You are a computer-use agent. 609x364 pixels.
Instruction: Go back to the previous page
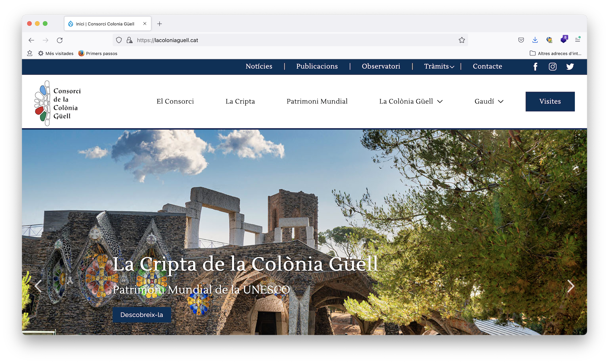point(31,40)
